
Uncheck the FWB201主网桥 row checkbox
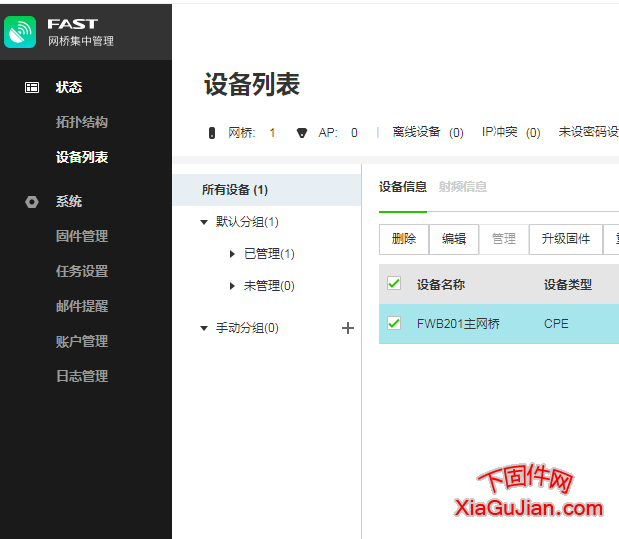point(394,323)
